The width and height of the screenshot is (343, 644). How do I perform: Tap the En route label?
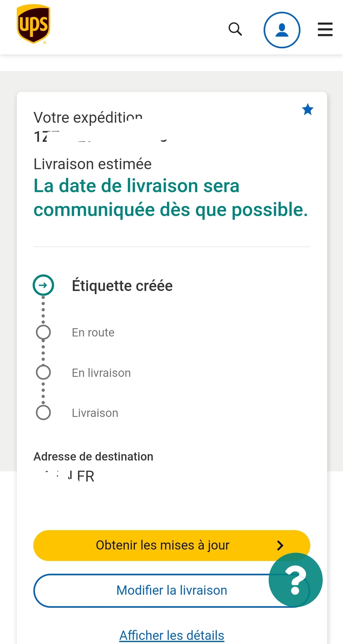point(93,332)
